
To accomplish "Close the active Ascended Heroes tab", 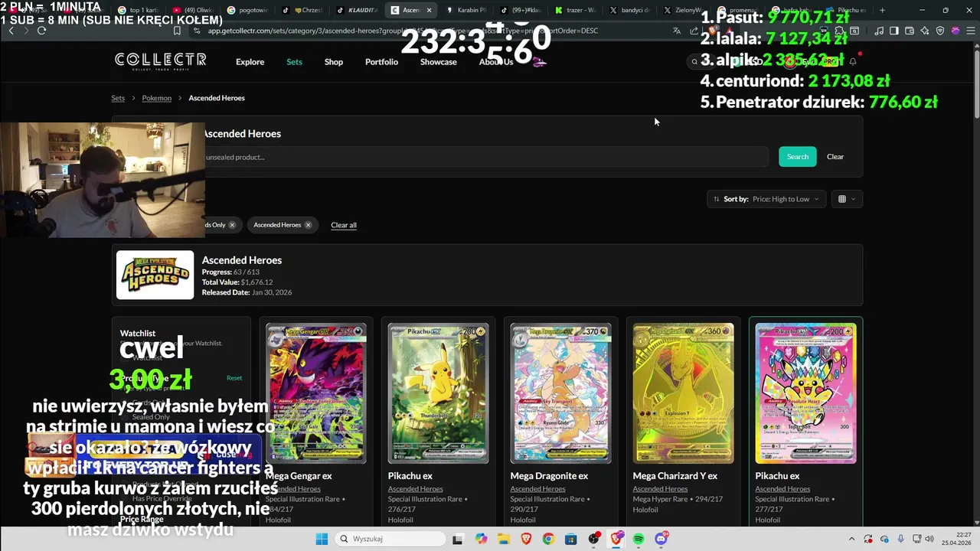I will pyautogui.click(x=429, y=10).
